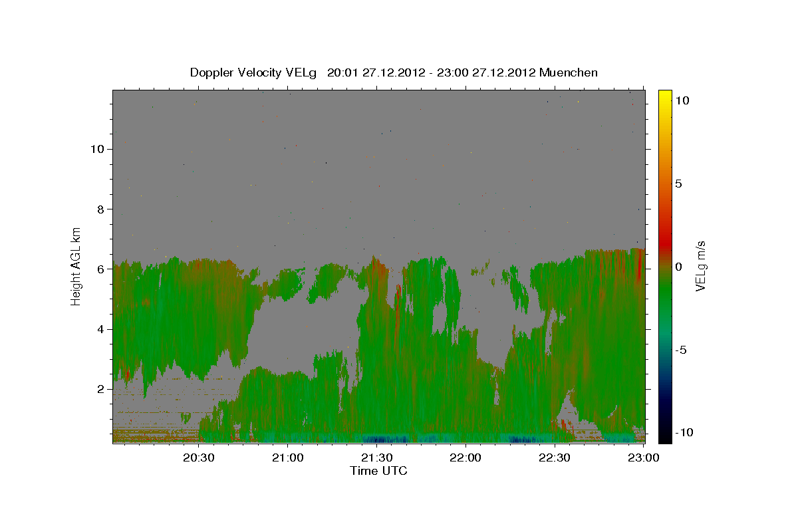The width and height of the screenshot is (798, 532).
Task: Click the '21:00' time tick label
Action: 287,458
